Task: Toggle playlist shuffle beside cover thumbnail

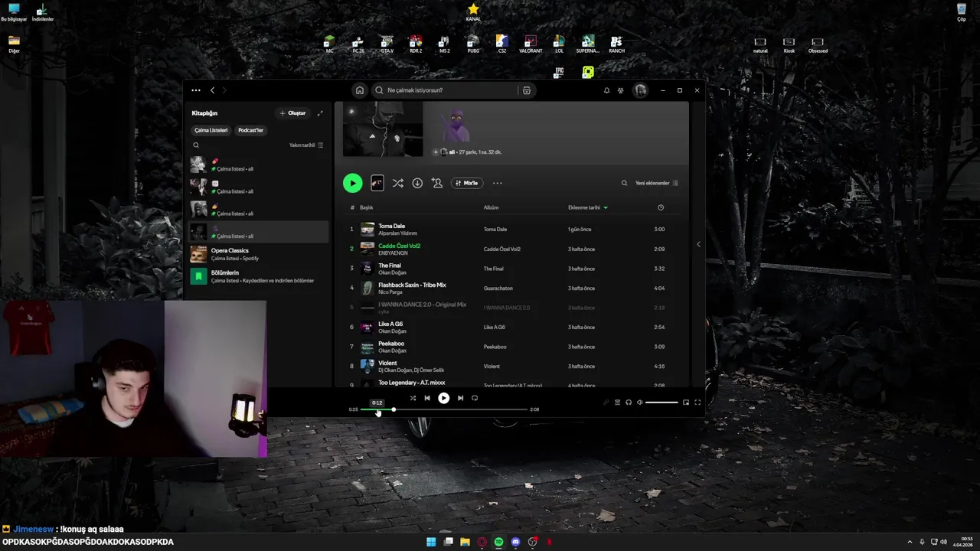Action: pos(397,183)
